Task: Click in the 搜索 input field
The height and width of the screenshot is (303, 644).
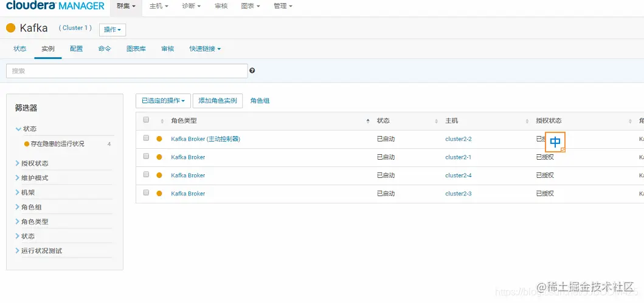Action: pyautogui.click(x=127, y=71)
